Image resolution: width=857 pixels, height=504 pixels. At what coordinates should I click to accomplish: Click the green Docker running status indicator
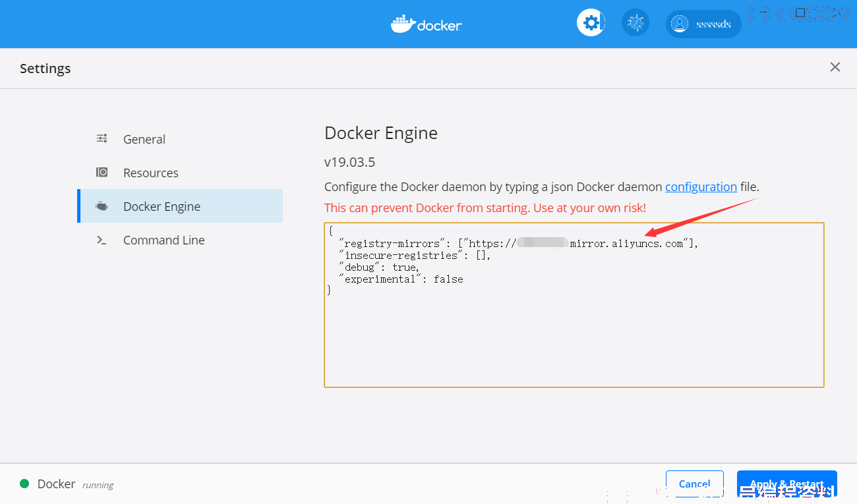coord(24,484)
